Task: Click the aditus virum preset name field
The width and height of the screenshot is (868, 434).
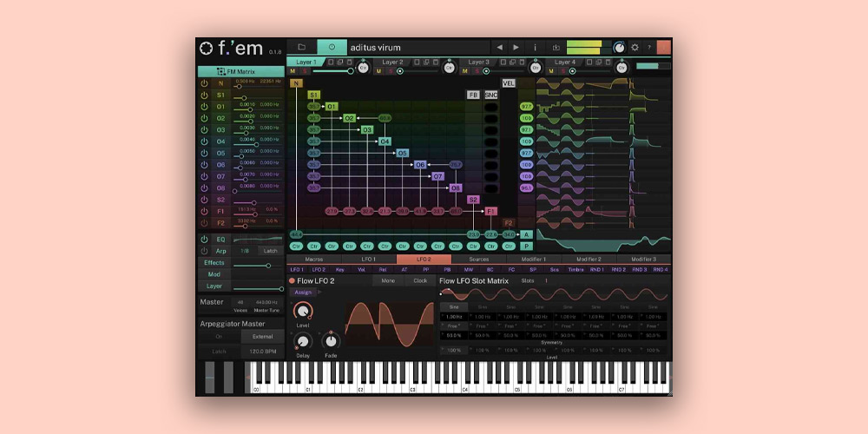Action: click(x=417, y=47)
